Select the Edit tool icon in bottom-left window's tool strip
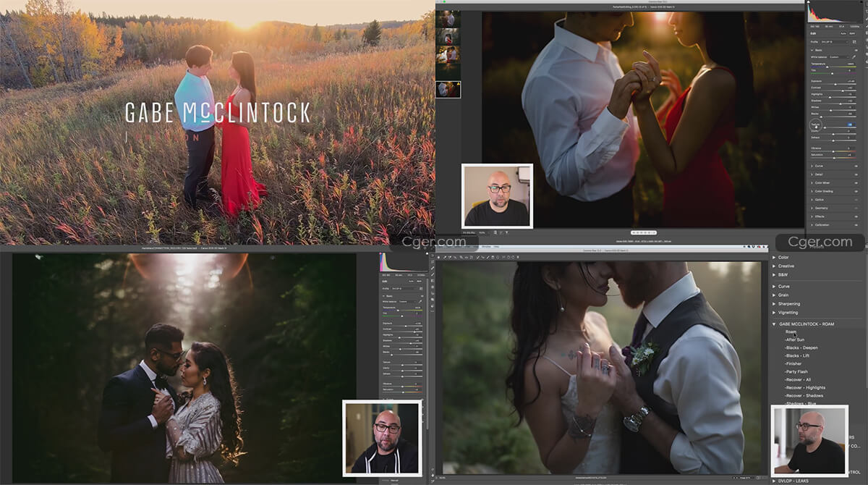Viewport: 868px width, 485px height. point(433,255)
